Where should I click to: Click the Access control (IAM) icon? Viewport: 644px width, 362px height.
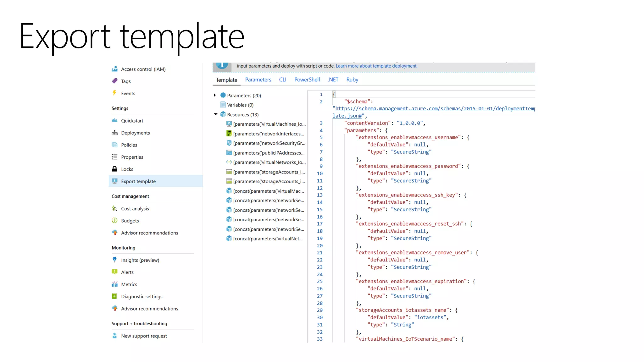pos(114,69)
